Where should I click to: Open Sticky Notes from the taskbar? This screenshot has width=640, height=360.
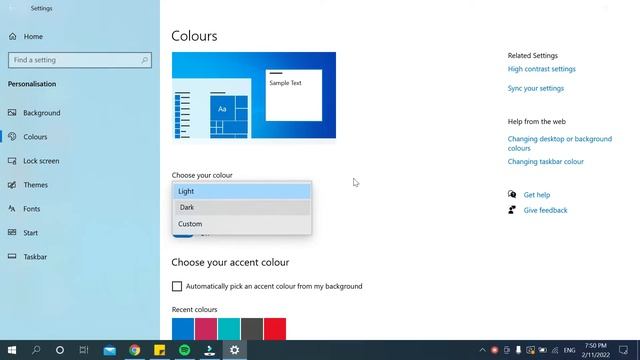coord(160,350)
